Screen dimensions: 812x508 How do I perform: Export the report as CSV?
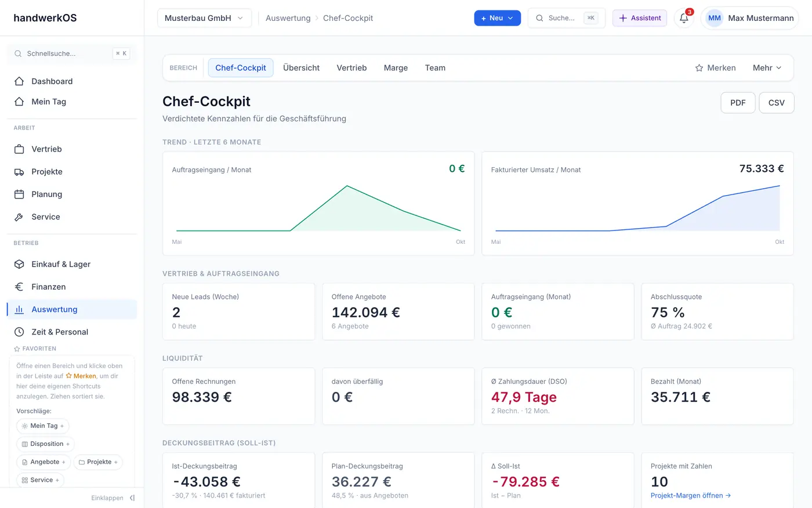[x=776, y=103]
